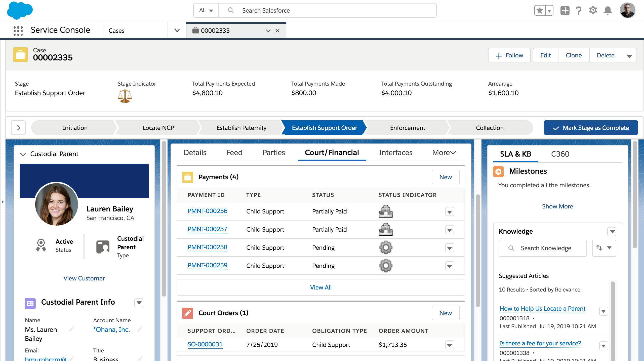Screen dimensions: 644x361
Task: Click the Case briefcase icon in header
Action: click(x=20, y=55)
